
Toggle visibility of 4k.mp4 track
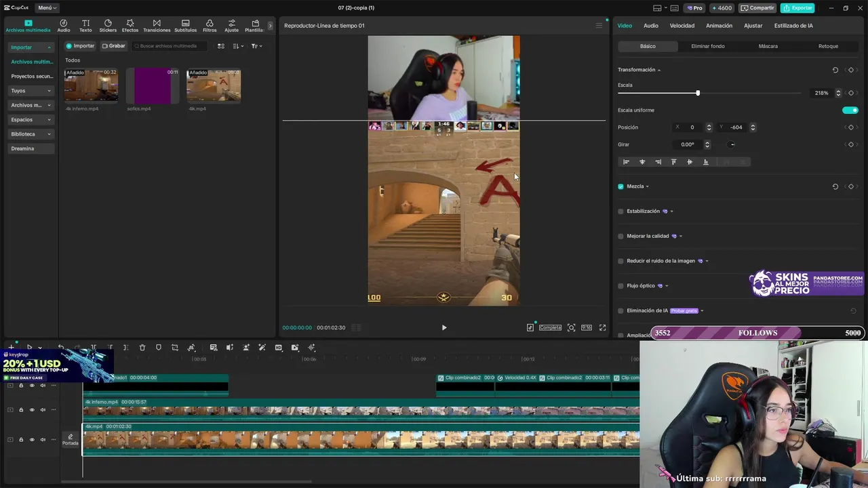[x=32, y=440]
